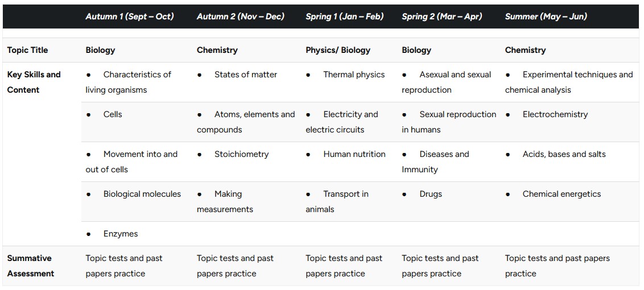Screen dimensions: 644x290
Task: Click the States of matter entry
Action: coord(246,74)
